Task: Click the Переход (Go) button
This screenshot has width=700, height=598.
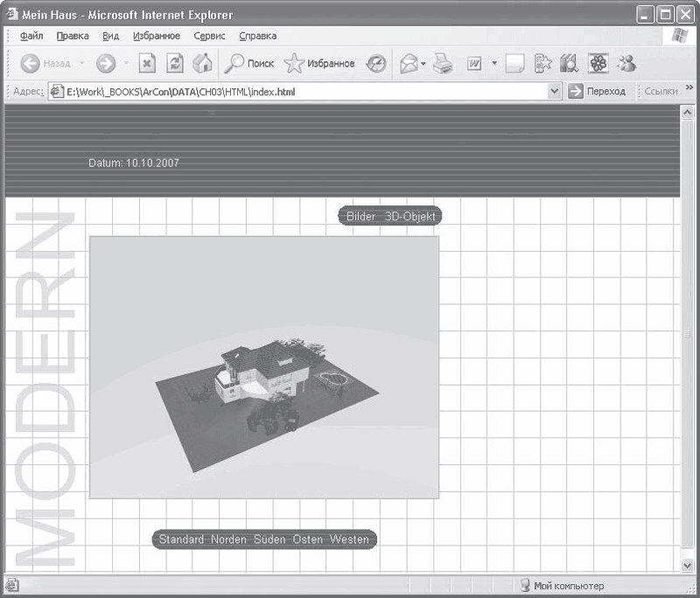Action: (x=597, y=92)
